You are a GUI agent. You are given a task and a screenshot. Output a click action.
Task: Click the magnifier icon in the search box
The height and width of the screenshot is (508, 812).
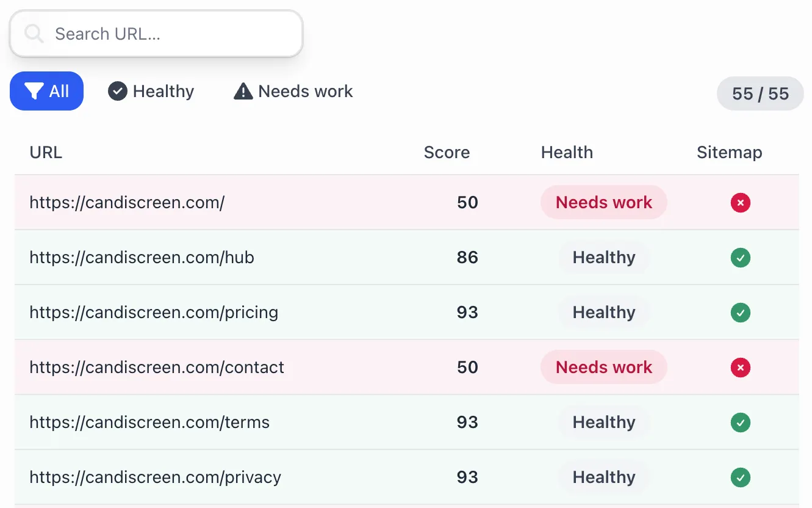coord(34,34)
